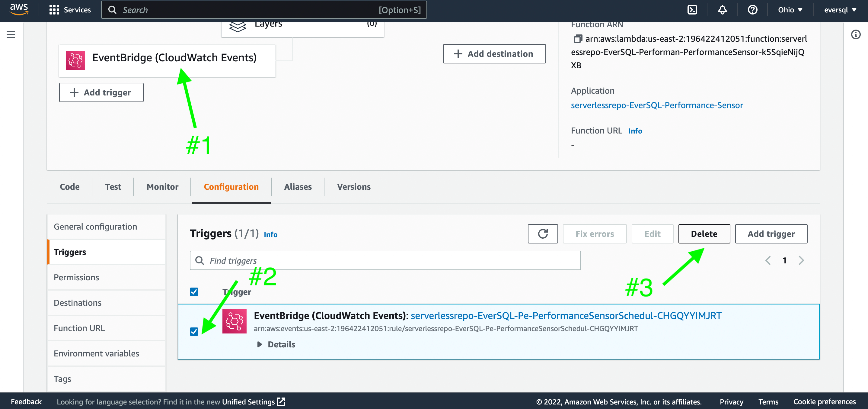Launch the CloudShell terminal icon
The height and width of the screenshot is (409, 868).
pos(692,10)
